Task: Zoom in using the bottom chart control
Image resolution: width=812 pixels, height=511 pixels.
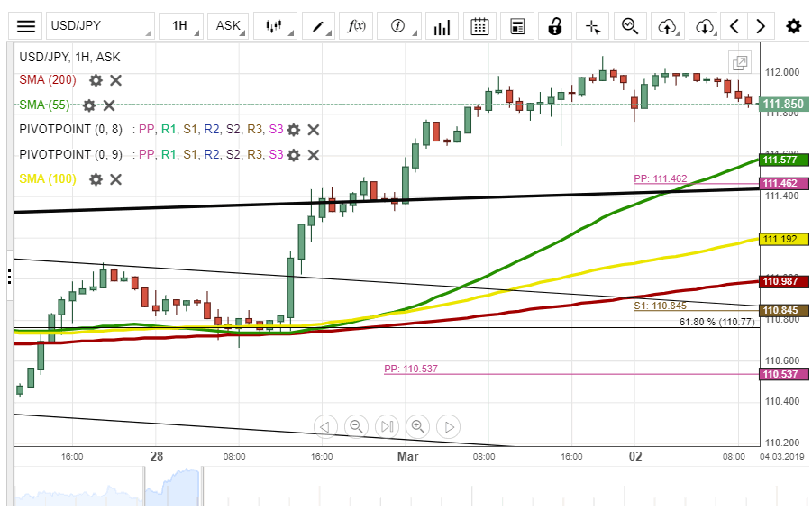Action: tap(417, 426)
